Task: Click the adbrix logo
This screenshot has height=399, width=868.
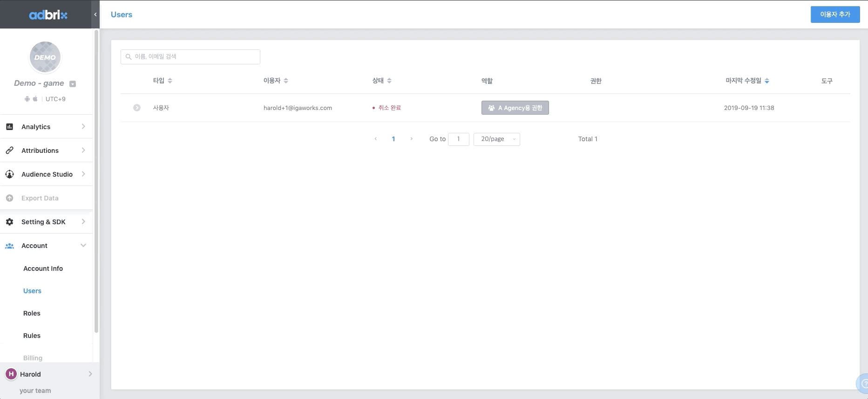Action: pyautogui.click(x=48, y=15)
